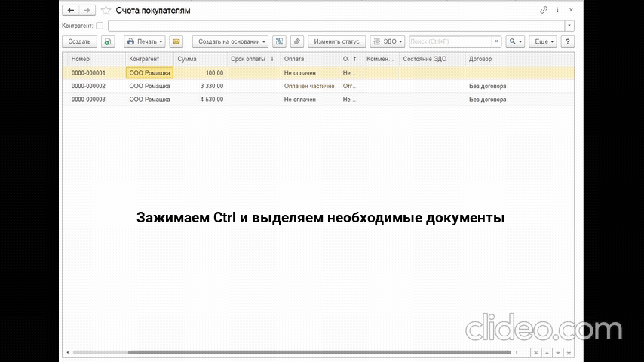Screen dimensions: 644x362
Task: Click Не оплачен in row 0000-000003
Action: 300,99
